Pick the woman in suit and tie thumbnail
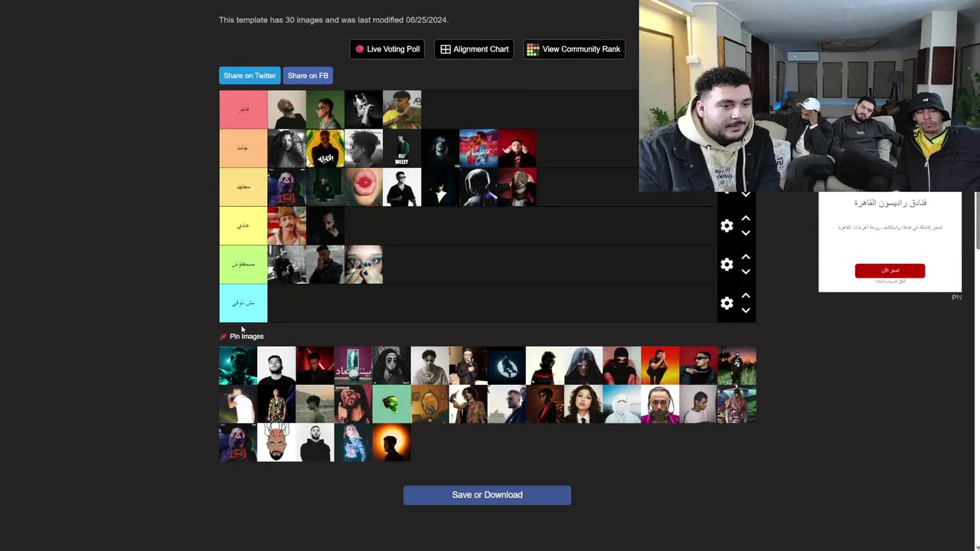The width and height of the screenshot is (980, 551). (583, 404)
